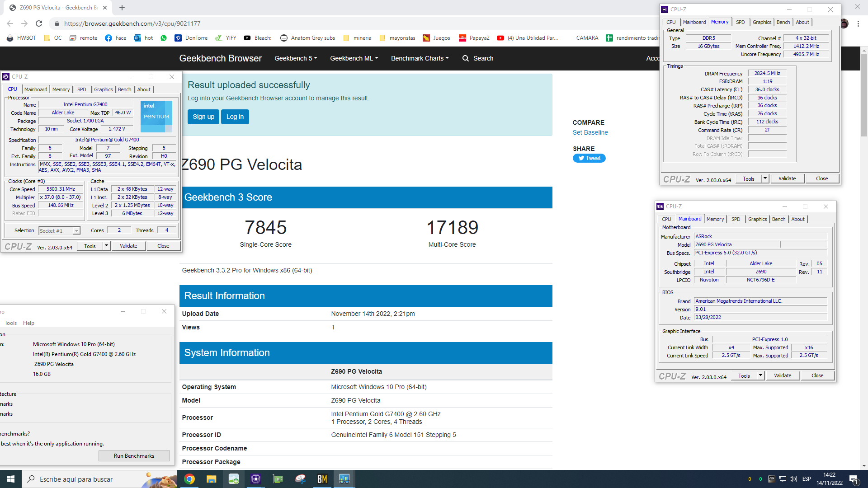The width and height of the screenshot is (868, 488).
Task: Open the Papaya2 bookmark
Action: click(x=474, y=38)
